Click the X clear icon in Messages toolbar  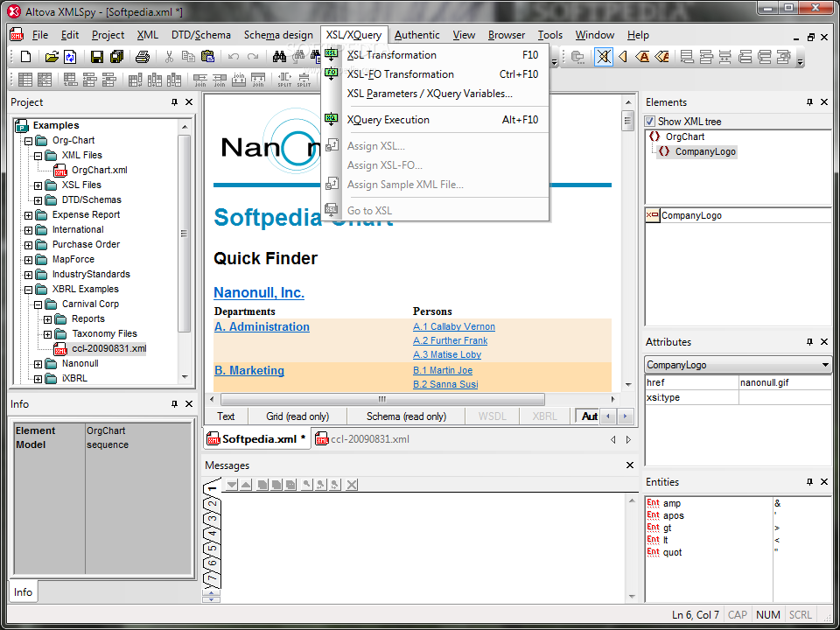click(x=352, y=485)
